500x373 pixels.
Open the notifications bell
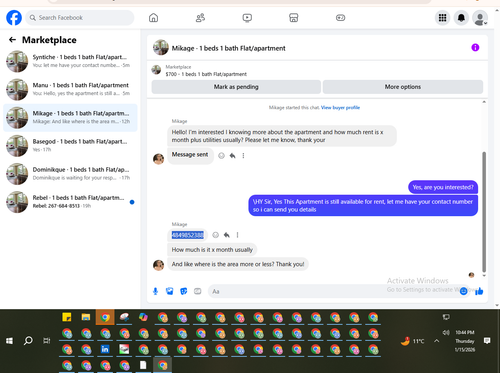(x=461, y=18)
